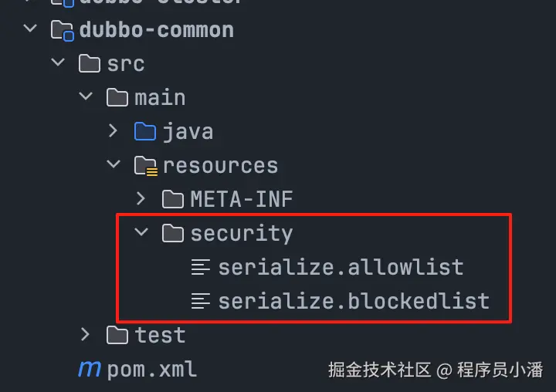
Task: Click the META-INF folder icon
Action: (173, 199)
